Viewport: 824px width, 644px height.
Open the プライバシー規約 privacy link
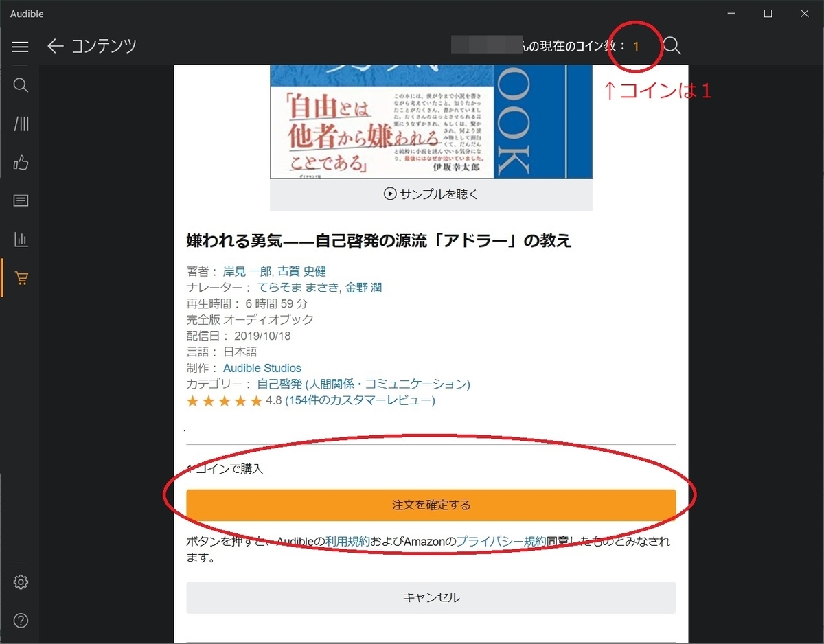click(x=501, y=542)
